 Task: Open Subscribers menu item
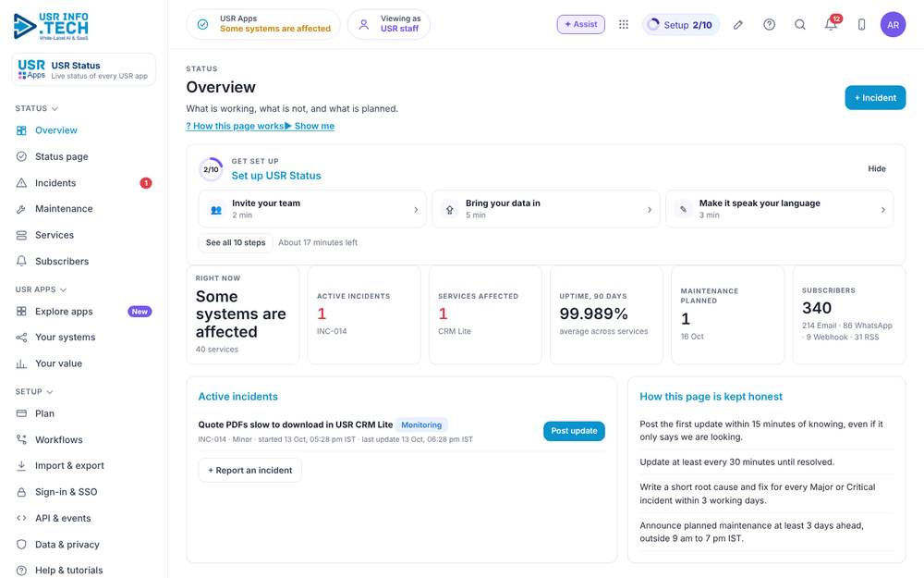click(83, 262)
